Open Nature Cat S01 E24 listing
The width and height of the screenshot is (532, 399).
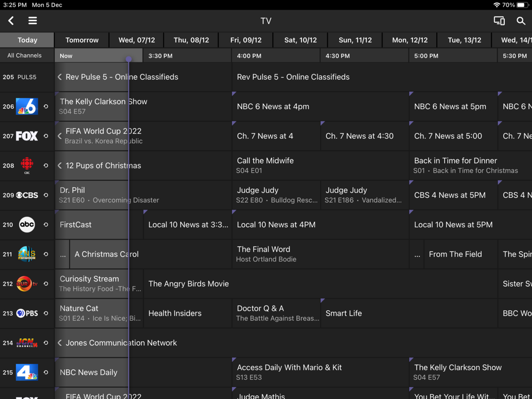99,313
